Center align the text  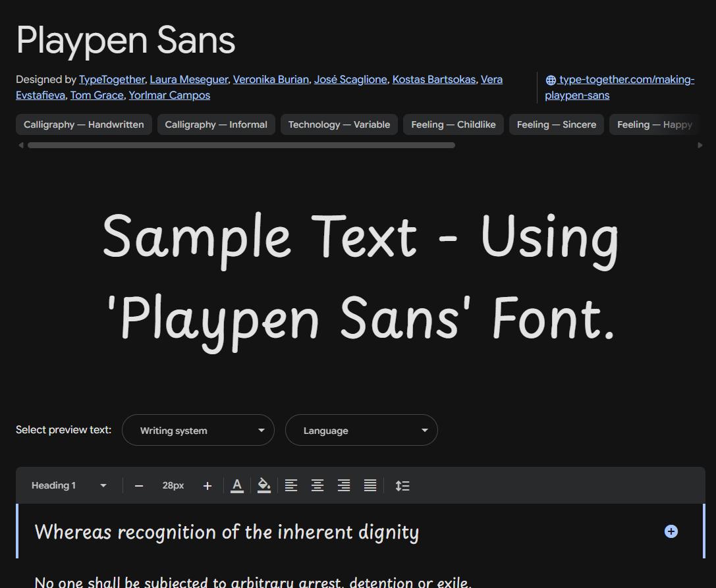[317, 485]
